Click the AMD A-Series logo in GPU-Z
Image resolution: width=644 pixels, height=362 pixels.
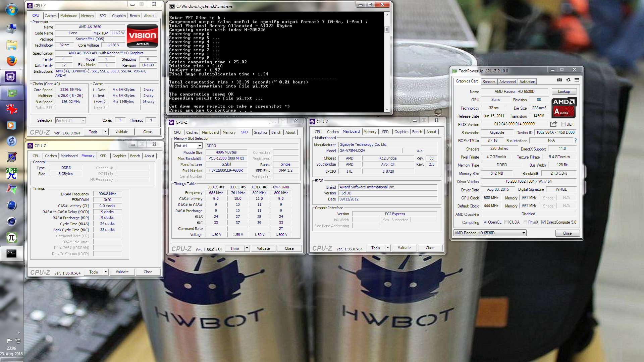point(564,108)
